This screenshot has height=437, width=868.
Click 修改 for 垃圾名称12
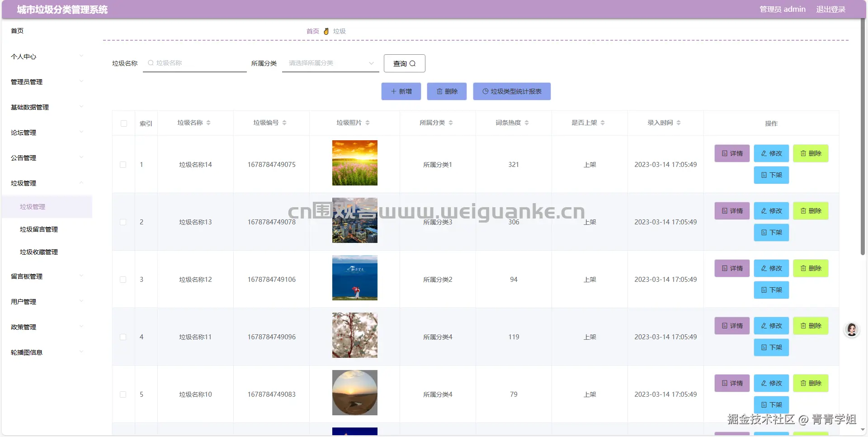click(771, 268)
